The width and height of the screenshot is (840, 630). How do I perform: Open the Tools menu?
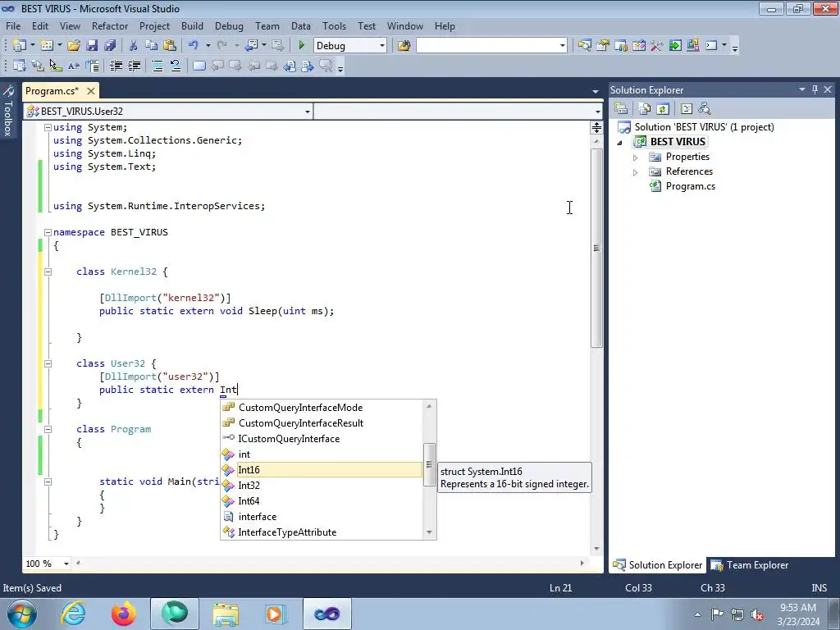tap(335, 25)
